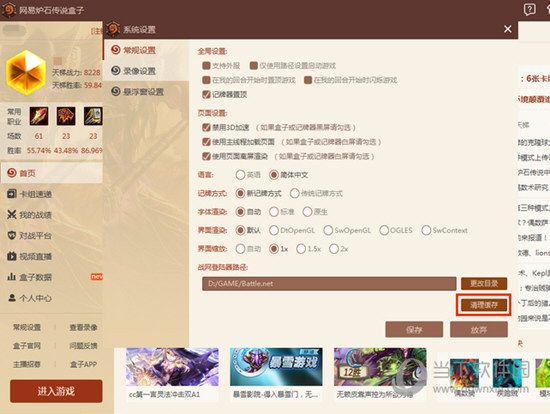Click the 盒子数据 bar chart icon
Viewport: 550px width, 414px height.
point(12,277)
